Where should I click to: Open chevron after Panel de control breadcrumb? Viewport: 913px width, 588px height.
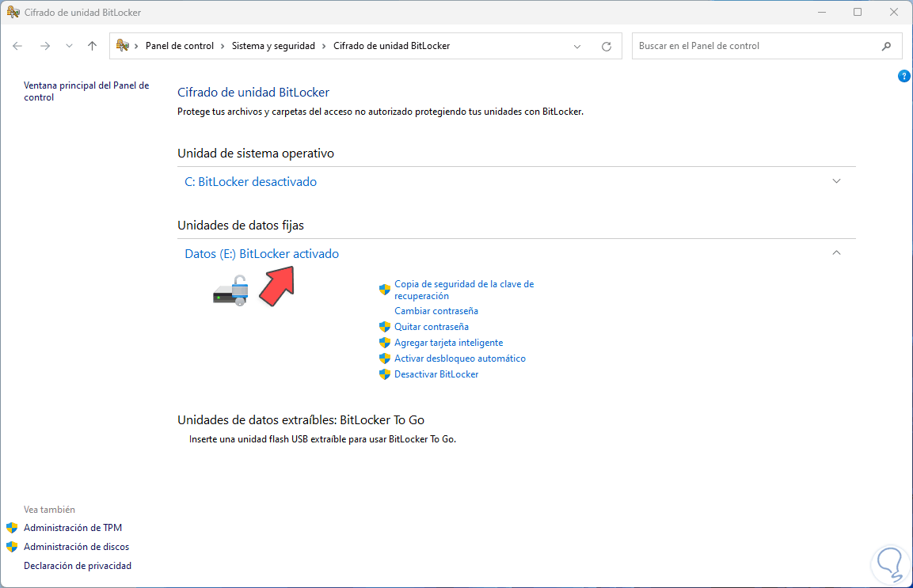pos(223,46)
